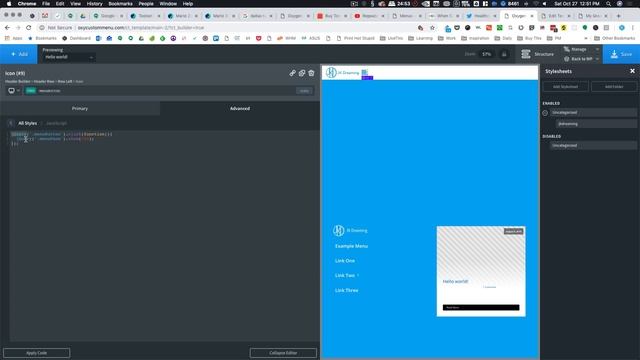The image size is (640, 360).
Task: Open the Window menu in menu bar
Action: click(168, 4)
